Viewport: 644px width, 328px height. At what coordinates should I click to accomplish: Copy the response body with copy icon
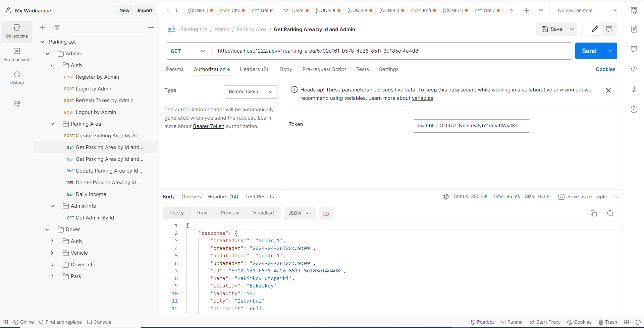point(594,213)
